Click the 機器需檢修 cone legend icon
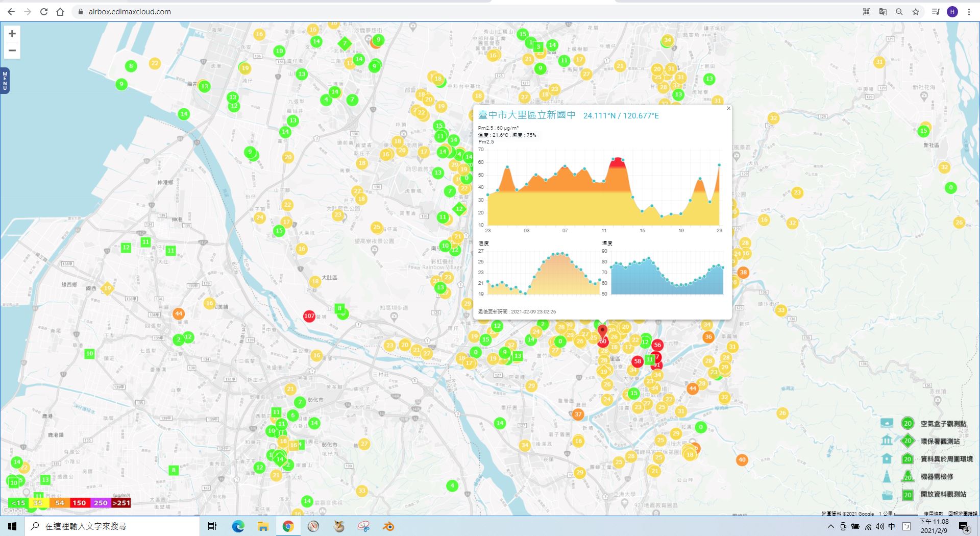The height and width of the screenshot is (536, 980). [x=887, y=476]
